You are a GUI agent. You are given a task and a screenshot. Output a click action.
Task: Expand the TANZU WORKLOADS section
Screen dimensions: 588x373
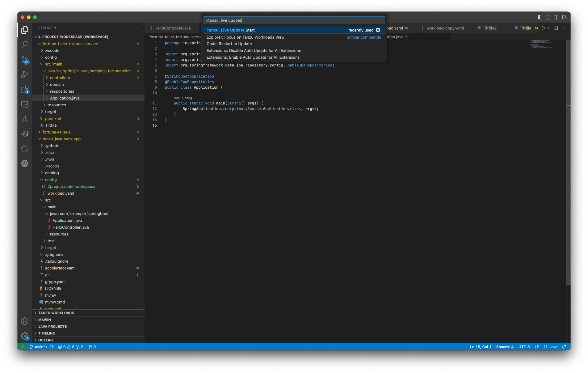tap(56, 313)
